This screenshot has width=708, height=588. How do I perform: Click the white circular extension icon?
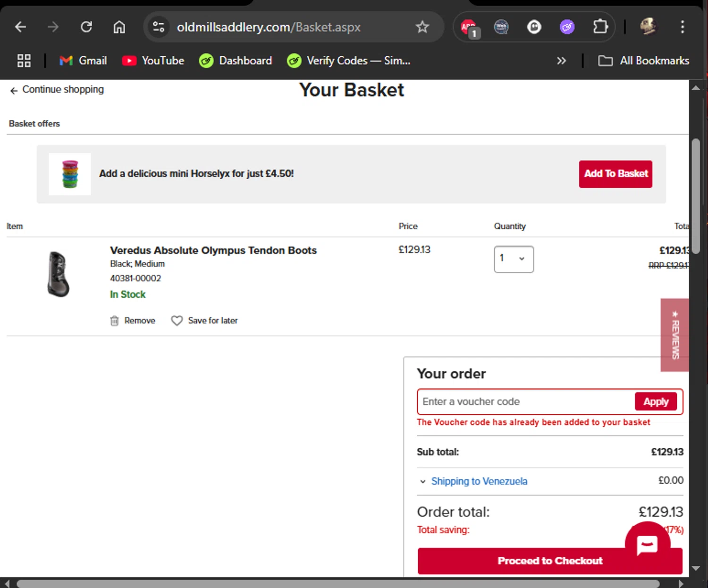[x=534, y=27]
